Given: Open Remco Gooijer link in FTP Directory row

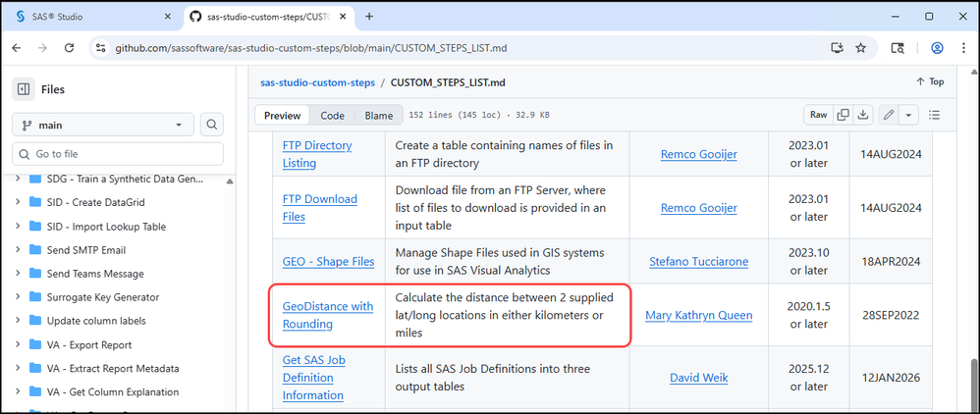Looking at the screenshot, I should (x=699, y=154).
